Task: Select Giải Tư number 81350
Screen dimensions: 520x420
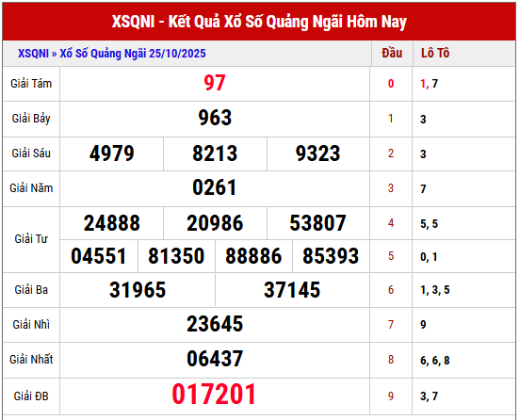Action: [x=176, y=256]
